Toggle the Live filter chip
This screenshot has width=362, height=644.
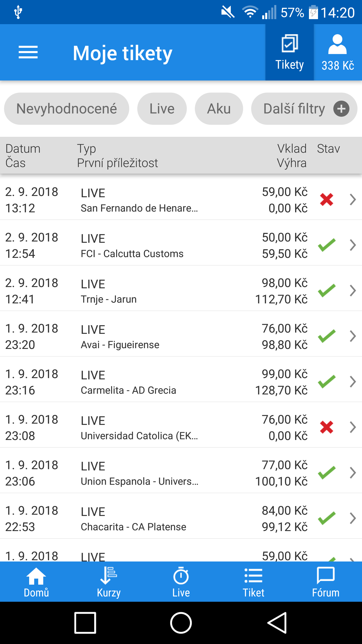(162, 109)
